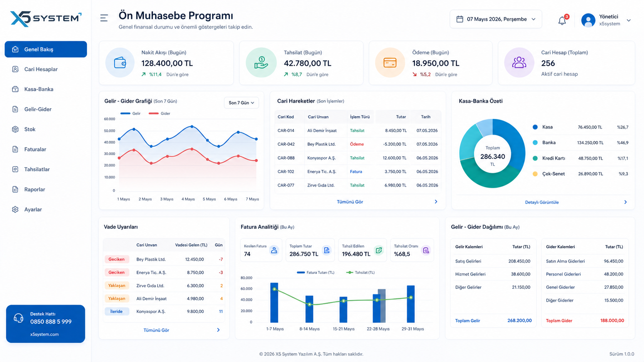Expand the Yönetici account menu chevron

[x=629, y=20]
